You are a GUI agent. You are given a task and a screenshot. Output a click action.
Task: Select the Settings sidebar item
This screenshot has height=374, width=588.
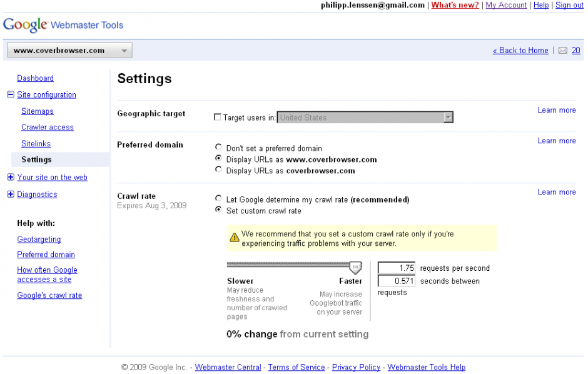(x=61, y=159)
